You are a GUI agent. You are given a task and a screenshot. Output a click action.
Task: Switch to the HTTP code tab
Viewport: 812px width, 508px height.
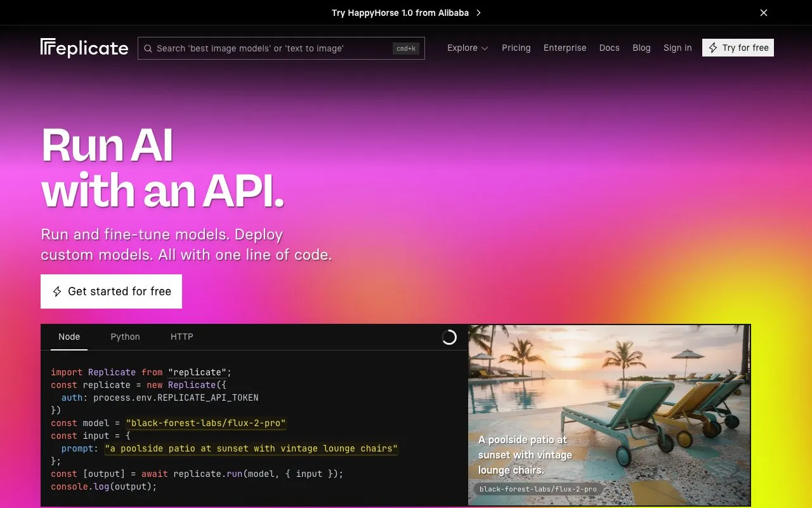181,337
